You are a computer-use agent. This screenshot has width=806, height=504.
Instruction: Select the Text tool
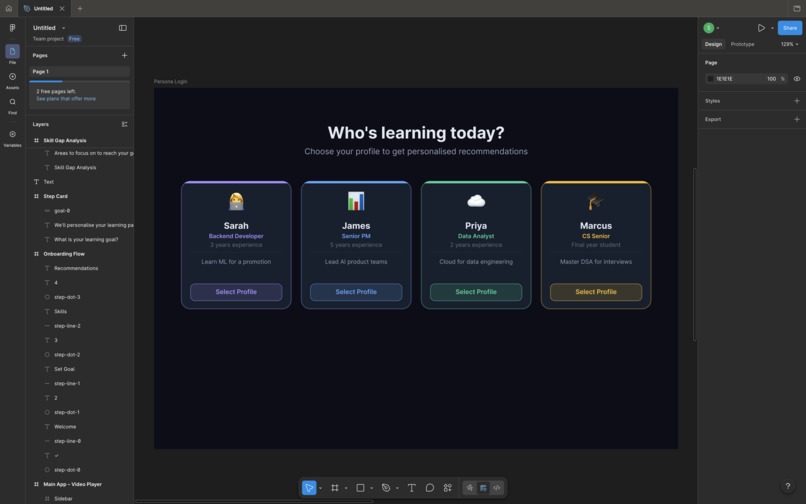pyautogui.click(x=412, y=488)
